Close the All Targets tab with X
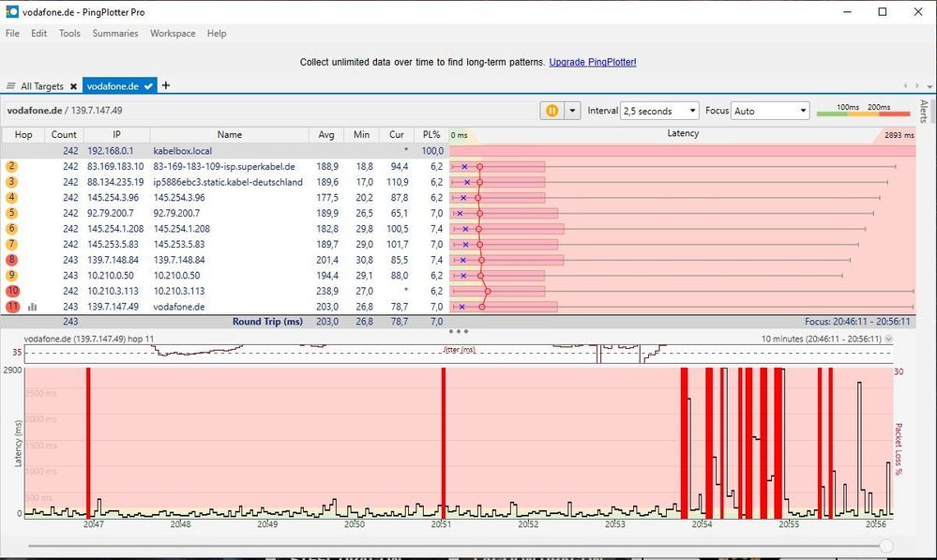Viewport: 937px width, 560px height. click(x=73, y=86)
